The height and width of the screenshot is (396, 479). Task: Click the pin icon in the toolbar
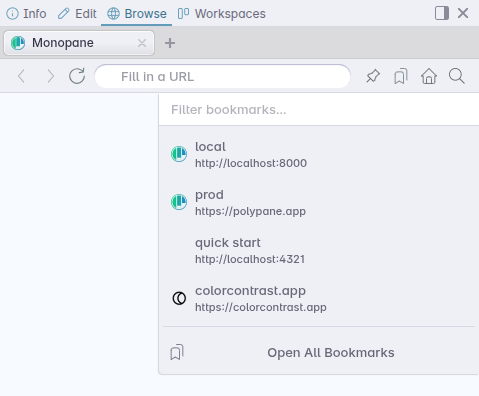(373, 76)
